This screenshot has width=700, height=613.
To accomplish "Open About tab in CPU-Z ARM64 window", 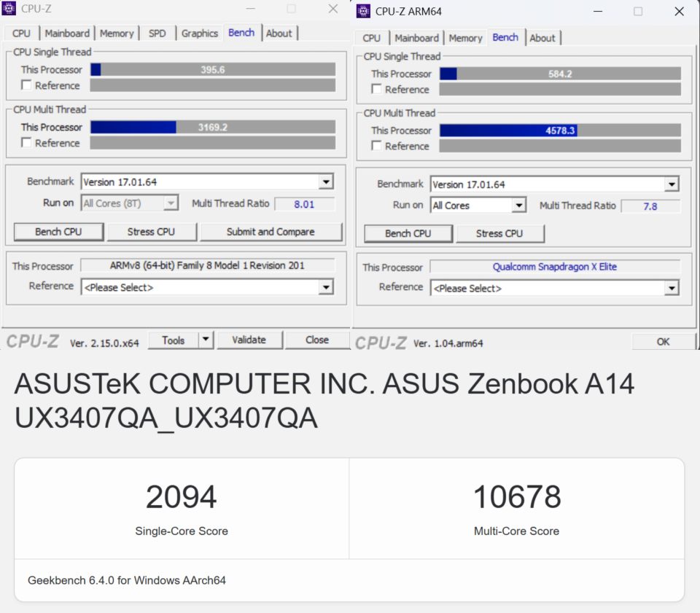I will point(542,38).
